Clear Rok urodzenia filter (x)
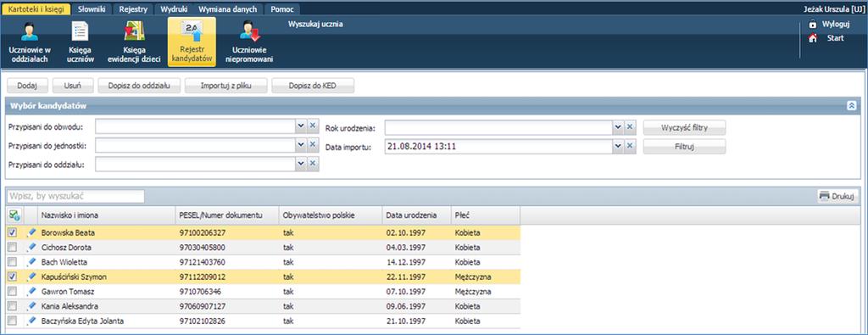This screenshot has height=335, width=868. (630, 127)
